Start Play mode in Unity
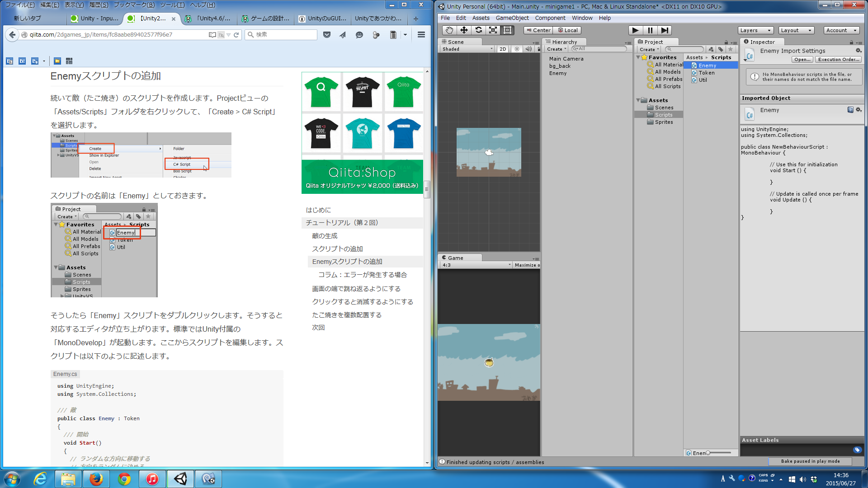This screenshot has width=868, height=488. tap(635, 30)
